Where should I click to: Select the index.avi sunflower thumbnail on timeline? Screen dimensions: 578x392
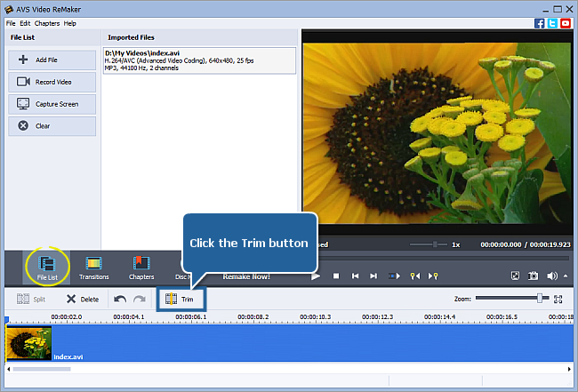point(28,343)
